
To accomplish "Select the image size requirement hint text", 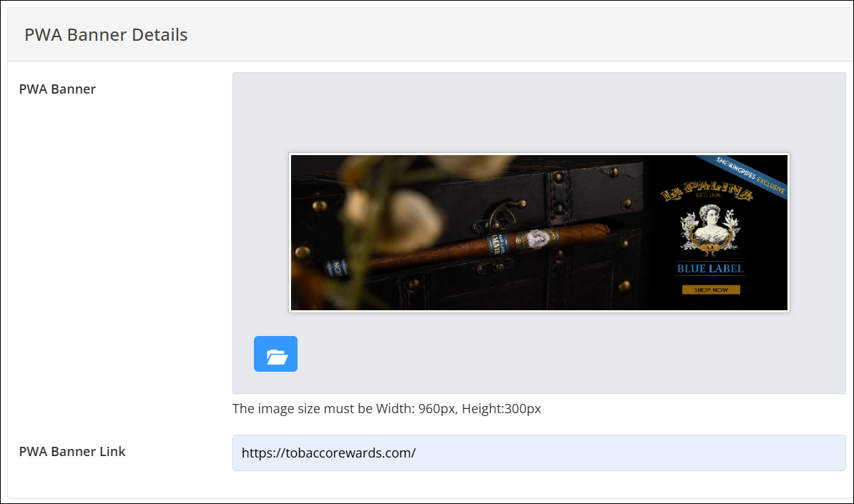I will click(387, 409).
